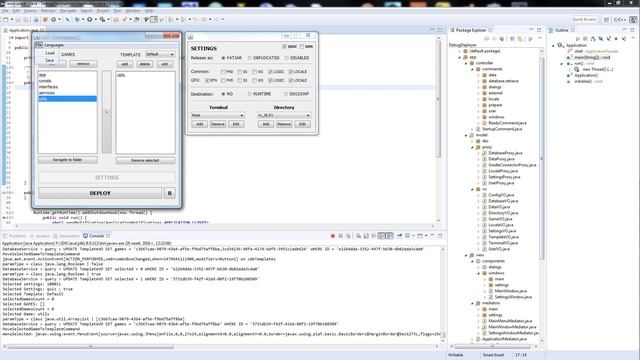
Task: Click the New toolbar icon in Eclipse
Action: pyautogui.click(x=6, y=19)
